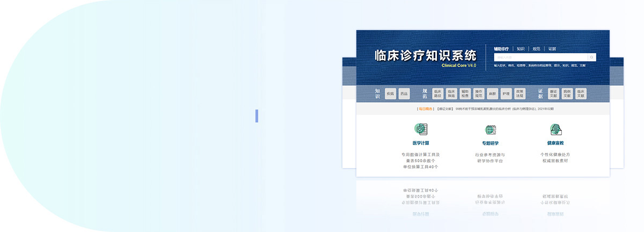Open the 病例文献 button
644x232 pixels.
click(x=567, y=93)
